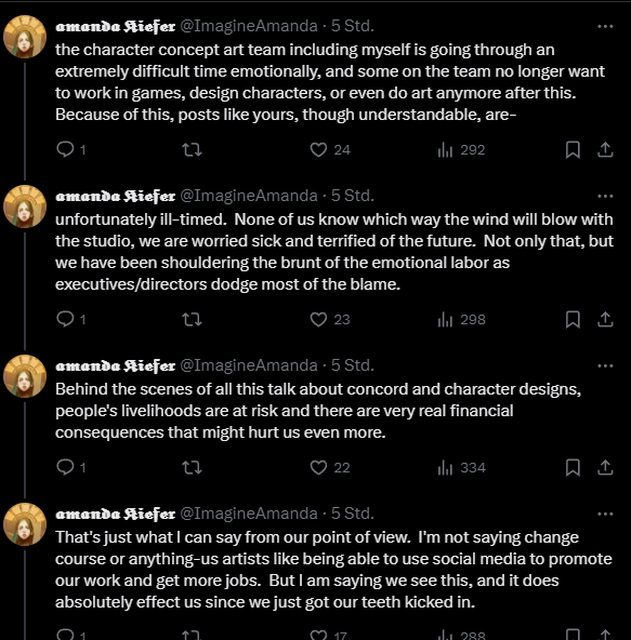Screen dimensions: 631x640
Task: View analytics showing 298 views
Action: tap(461, 320)
